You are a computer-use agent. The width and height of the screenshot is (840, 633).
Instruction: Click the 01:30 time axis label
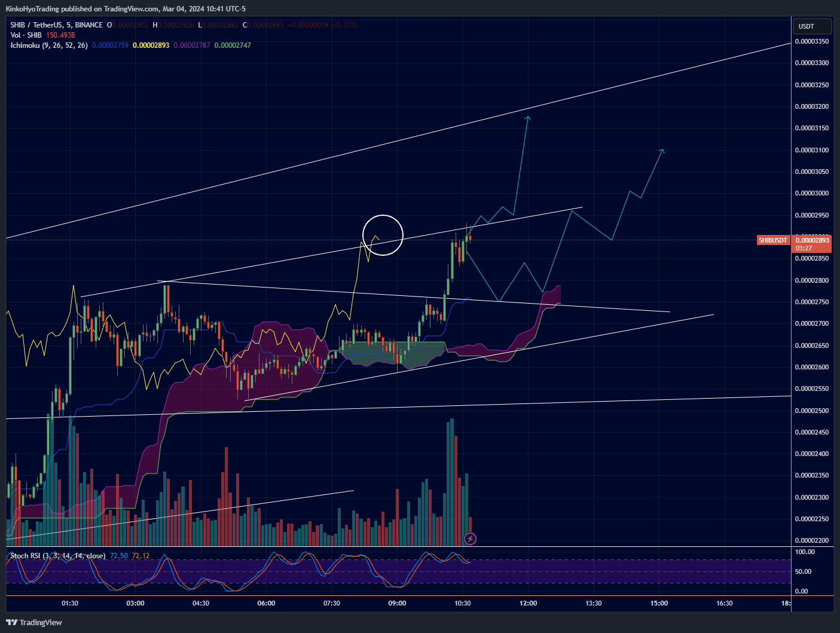tap(70, 603)
